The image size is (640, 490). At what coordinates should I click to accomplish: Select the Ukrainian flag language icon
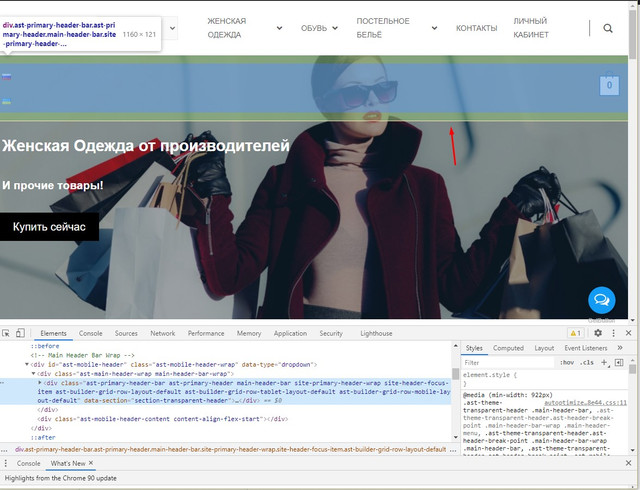tap(6, 101)
